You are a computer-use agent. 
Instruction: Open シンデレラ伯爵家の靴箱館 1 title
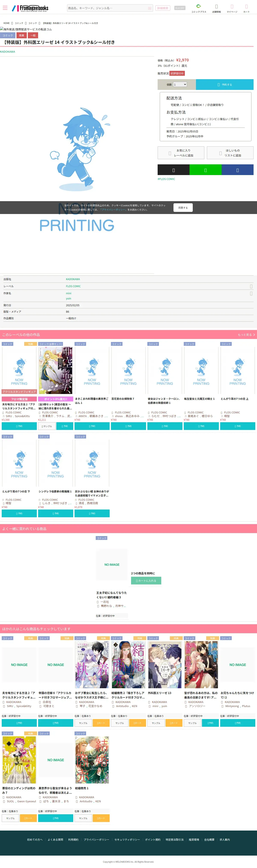55,492
